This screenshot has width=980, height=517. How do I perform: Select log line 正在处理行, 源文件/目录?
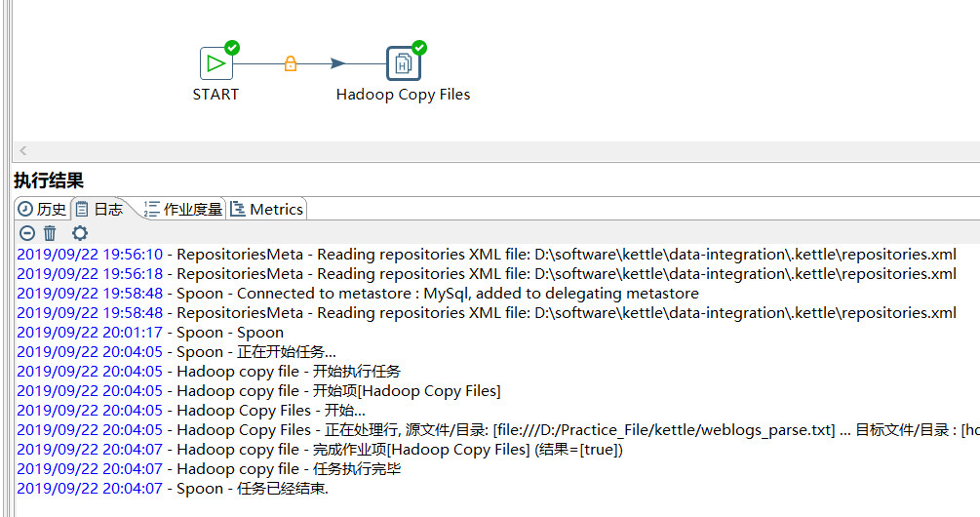point(498,430)
